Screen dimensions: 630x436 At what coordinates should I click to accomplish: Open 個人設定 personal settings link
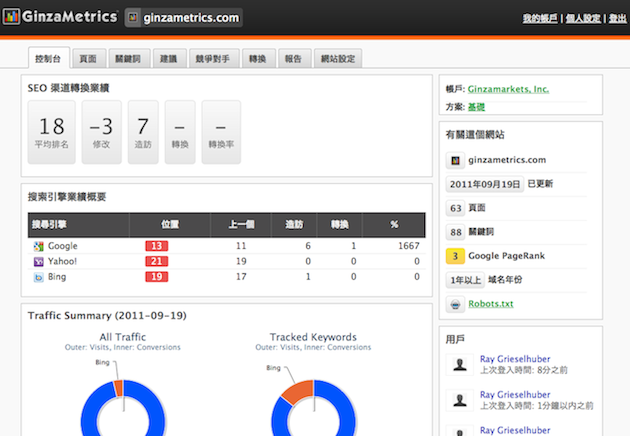click(583, 18)
